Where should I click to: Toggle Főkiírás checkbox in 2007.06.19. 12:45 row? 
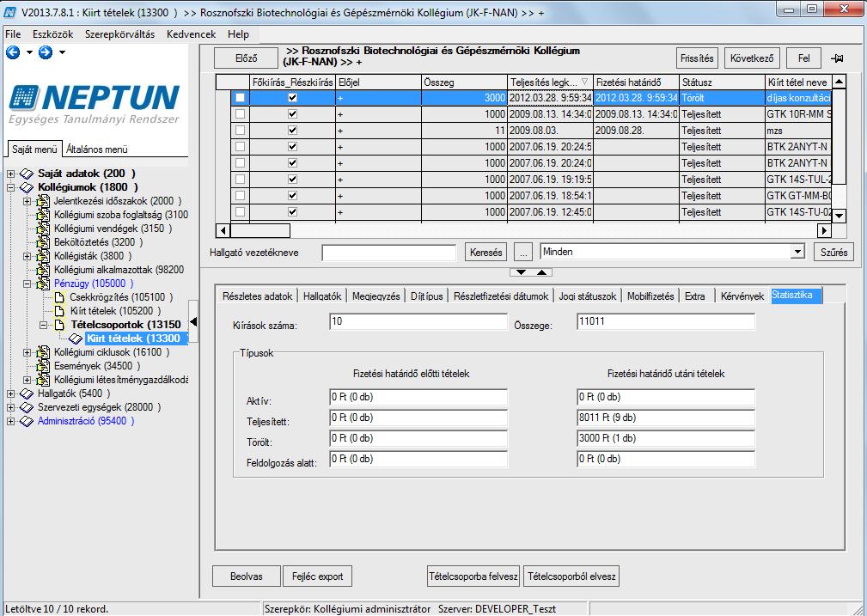point(292,212)
